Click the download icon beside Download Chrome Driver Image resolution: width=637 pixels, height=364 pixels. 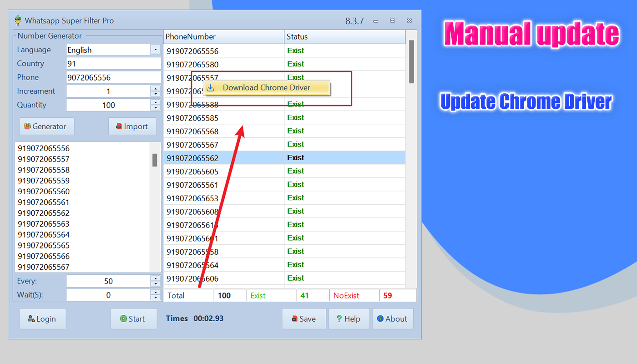click(x=210, y=87)
